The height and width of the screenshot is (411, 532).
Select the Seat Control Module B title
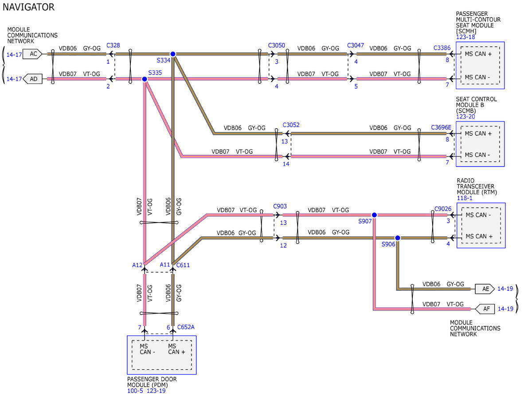pos(477,105)
